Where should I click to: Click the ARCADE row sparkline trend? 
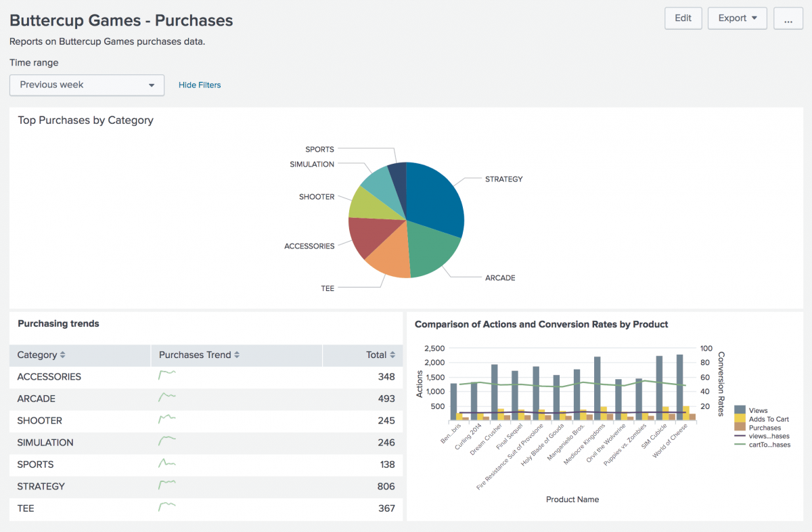click(167, 397)
